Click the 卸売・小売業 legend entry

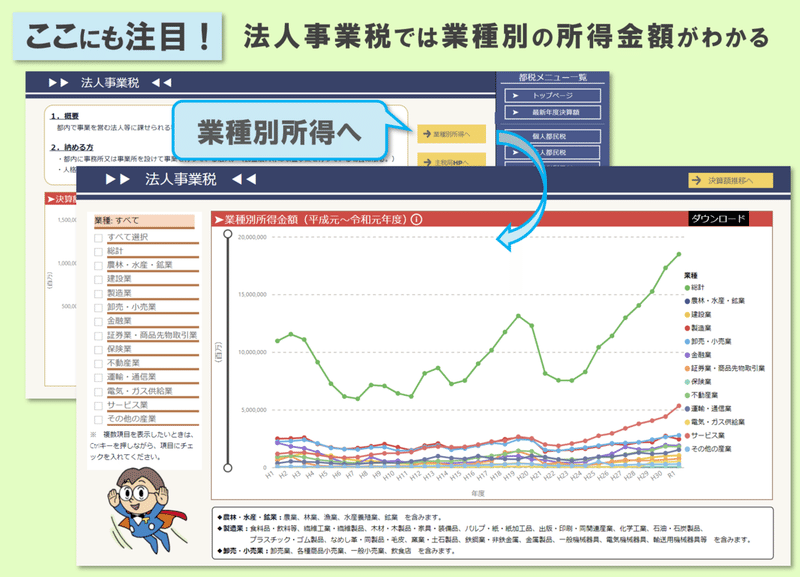coord(708,341)
